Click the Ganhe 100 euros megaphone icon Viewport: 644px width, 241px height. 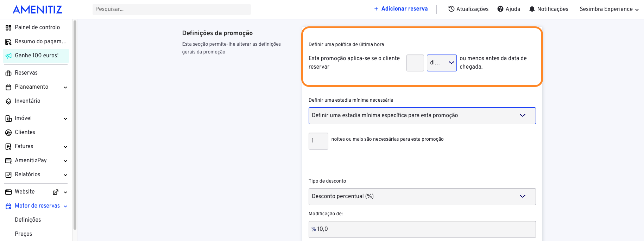click(8, 56)
